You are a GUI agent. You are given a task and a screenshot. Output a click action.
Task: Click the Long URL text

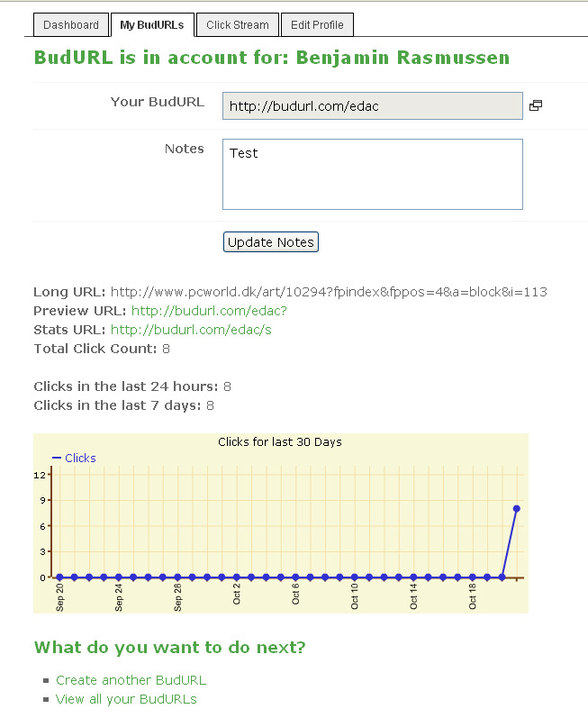pyautogui.click(x=329, y=292)
